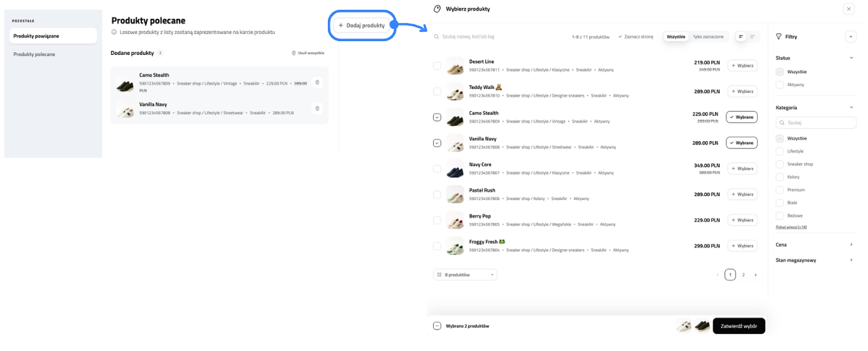
Task: Uncheck the Camo Stealth product checkbox
Action: click(437, 118)
